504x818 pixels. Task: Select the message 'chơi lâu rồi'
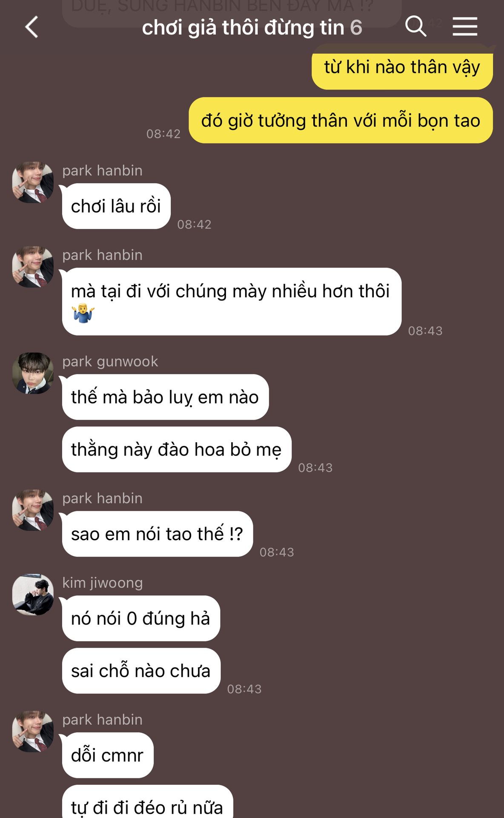click(x=116, y=206)
